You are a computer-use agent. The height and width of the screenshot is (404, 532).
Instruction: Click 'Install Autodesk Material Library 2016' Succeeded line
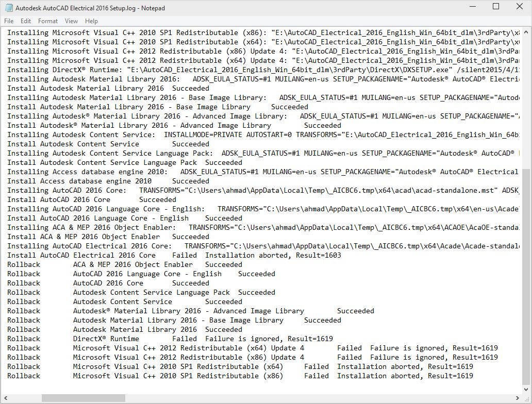click(108, 89)
